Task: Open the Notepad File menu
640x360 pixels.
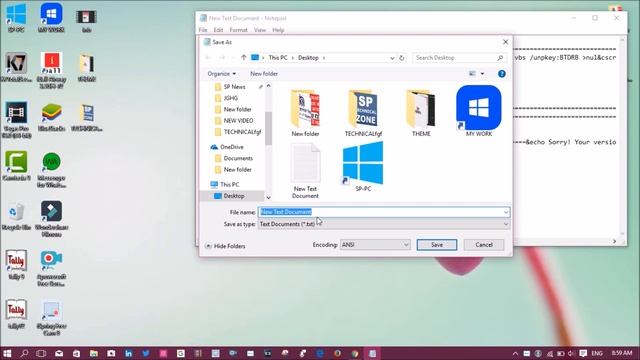Action: [x=202, y=30]
